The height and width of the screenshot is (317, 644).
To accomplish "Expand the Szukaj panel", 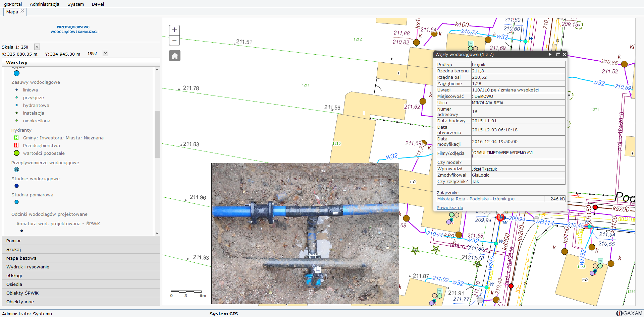I will [81, 249].
